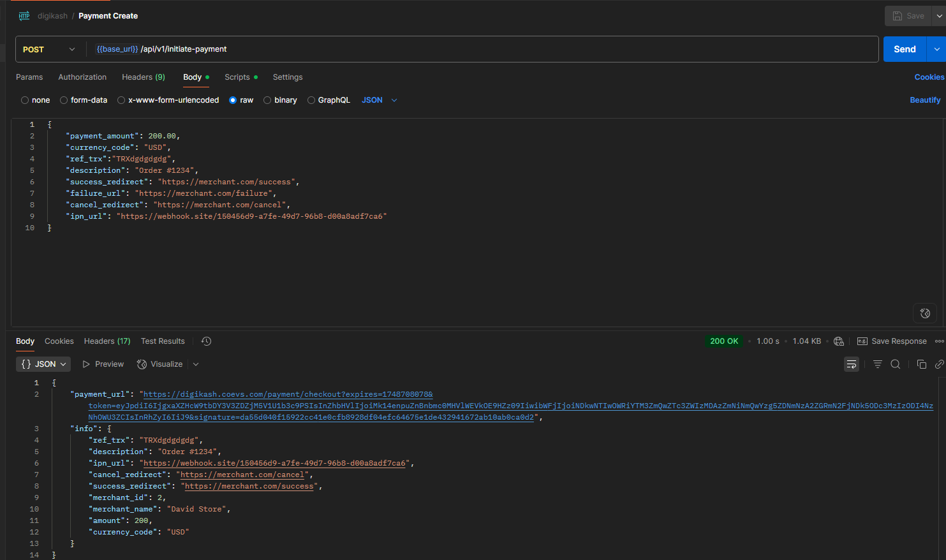Screen dimensions: 946x560
Task: Copy the response body to clipboard
Action: point(921,364)
